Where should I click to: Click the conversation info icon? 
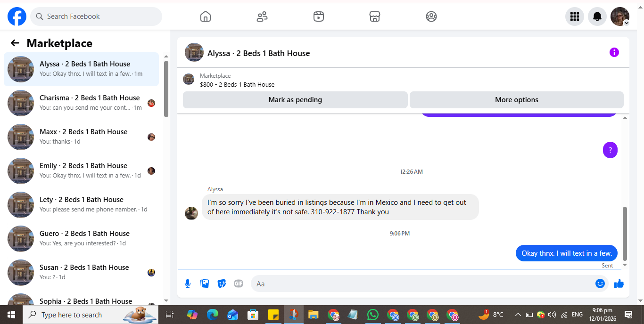[614, 52]
